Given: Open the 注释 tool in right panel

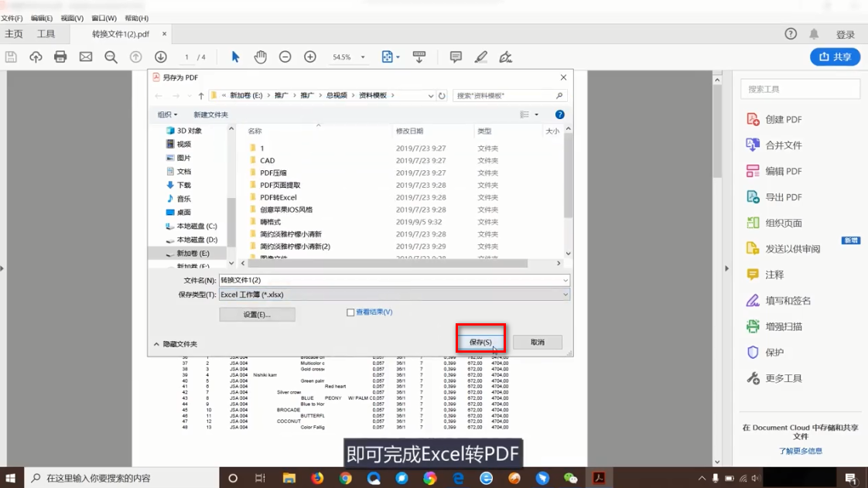Looking at the screenshot, I should 765,275.
